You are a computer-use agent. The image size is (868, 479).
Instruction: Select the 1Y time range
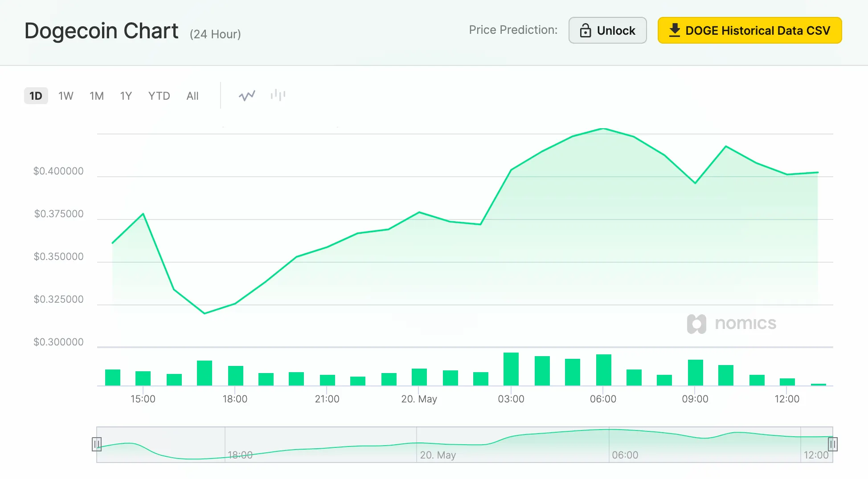click(126, 96)
